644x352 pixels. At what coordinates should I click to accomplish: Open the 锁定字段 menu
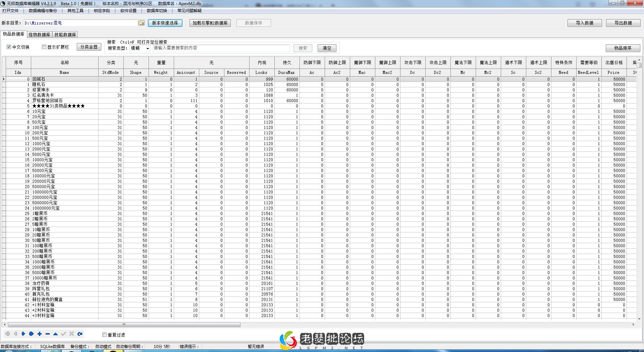[102, 10]
